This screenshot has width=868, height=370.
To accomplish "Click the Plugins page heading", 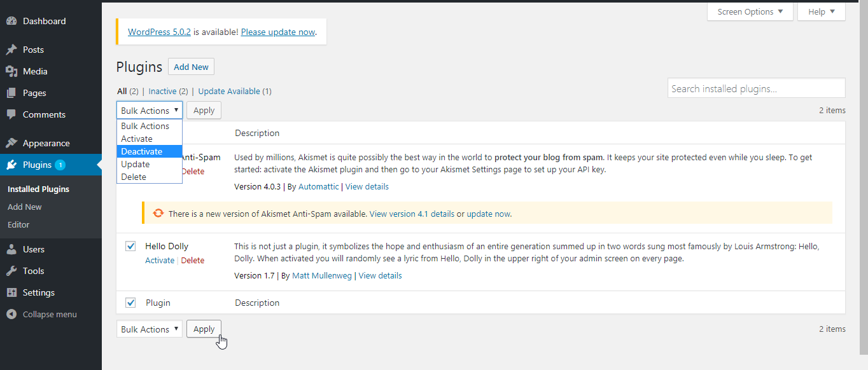I will pos(139,67).
